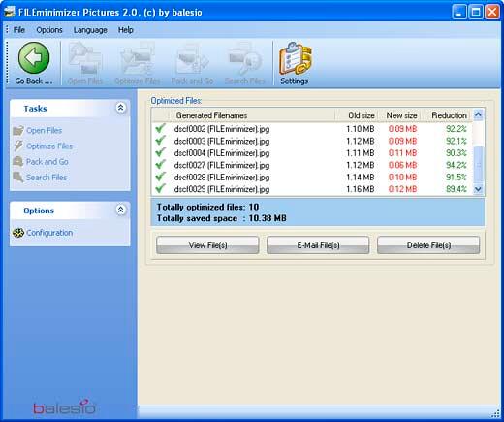Click the green checkmark beside dscf0002 file

160,128
